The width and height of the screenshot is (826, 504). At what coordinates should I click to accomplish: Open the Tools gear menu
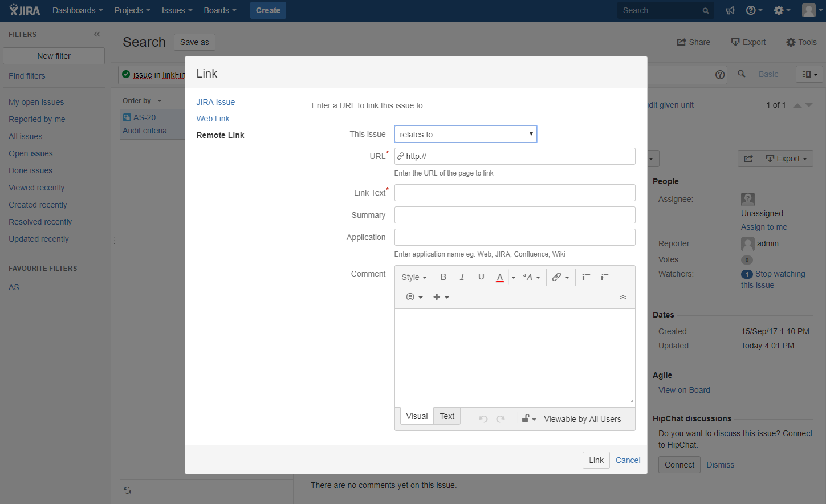pyautogui.click(x=801, y=42)
